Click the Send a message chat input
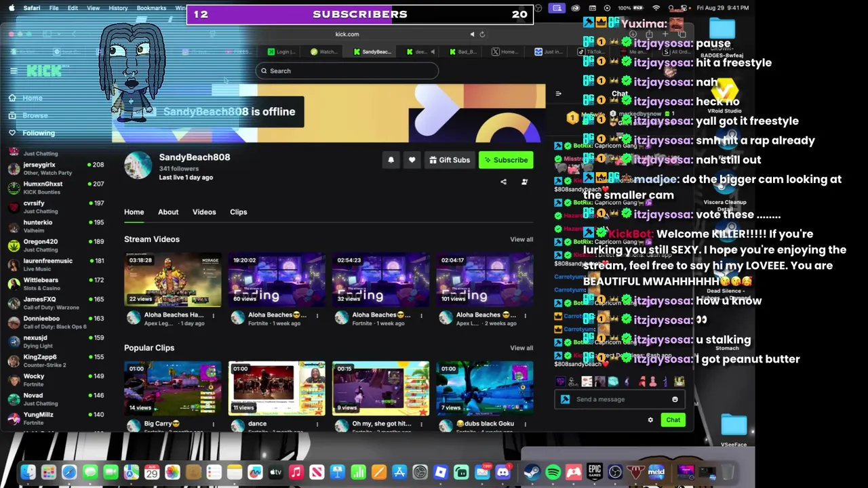Viewport: 868px width, 488px height. (618, 399)
